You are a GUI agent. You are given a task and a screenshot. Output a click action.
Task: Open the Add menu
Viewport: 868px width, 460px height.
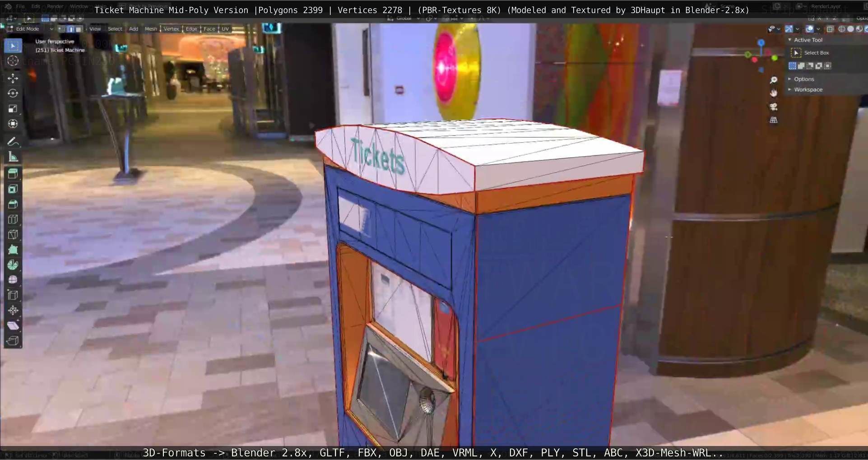(134, 29)
